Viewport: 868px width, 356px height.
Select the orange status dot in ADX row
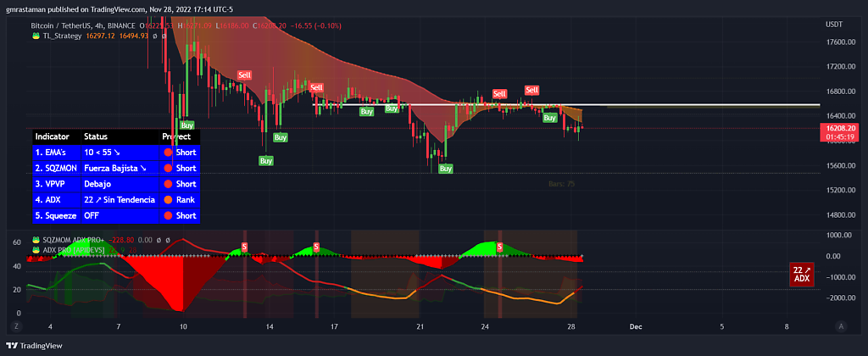[167, 199]
